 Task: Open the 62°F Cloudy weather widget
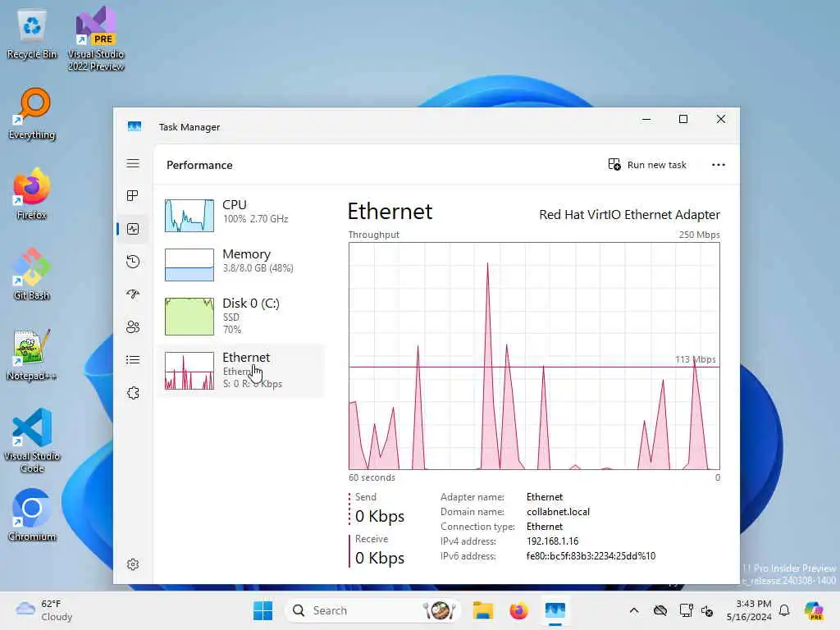tap(44, 610)
